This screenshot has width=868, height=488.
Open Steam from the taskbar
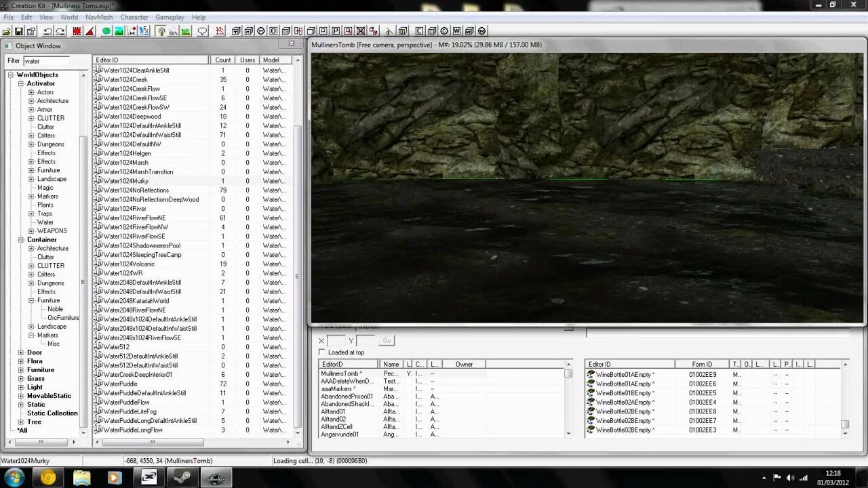click(x=182, y=477)
